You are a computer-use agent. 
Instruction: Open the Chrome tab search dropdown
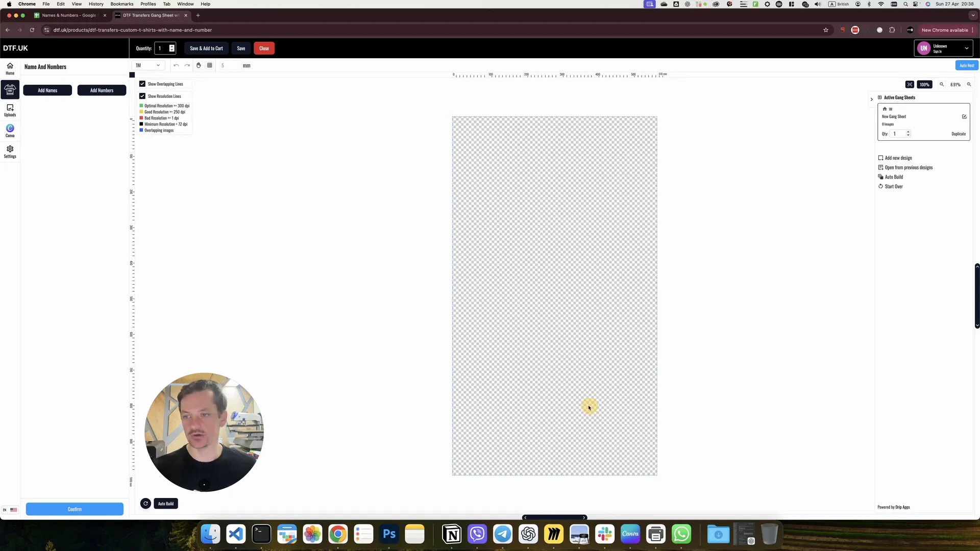[973, 15]
